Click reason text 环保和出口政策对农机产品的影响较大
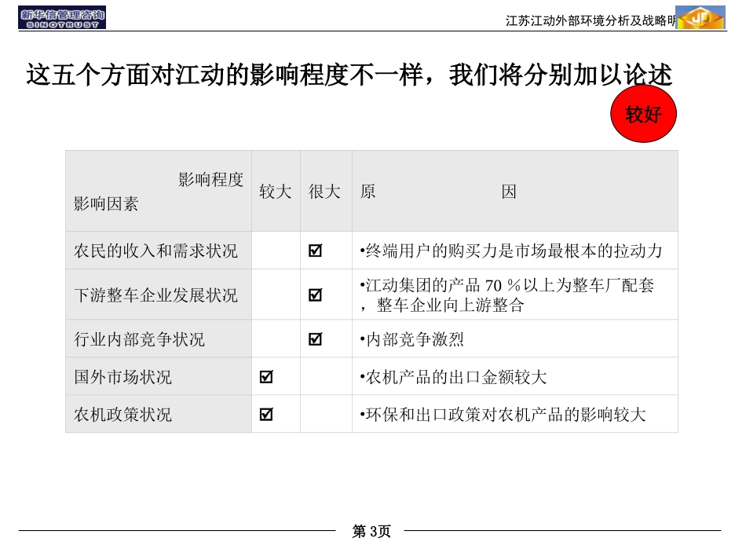This screenshot has height=560, width=746. [503, 415]
